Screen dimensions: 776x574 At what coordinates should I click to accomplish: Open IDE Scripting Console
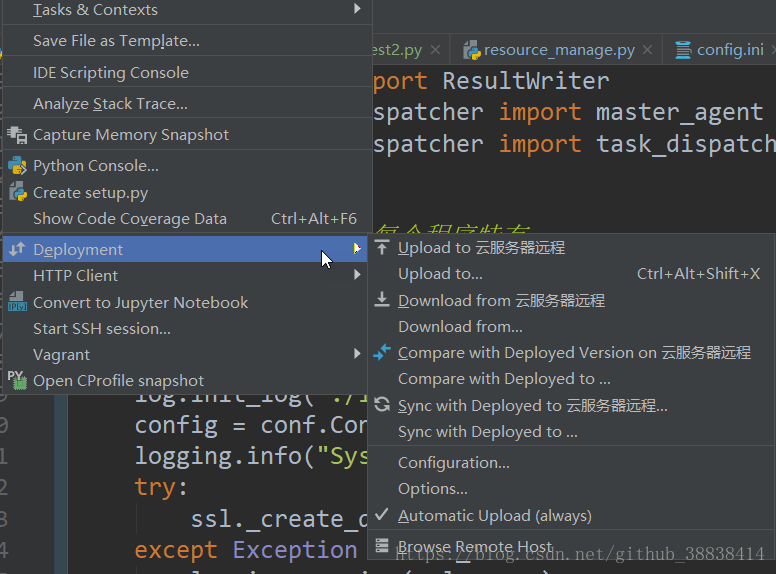(x=188, y=72)
